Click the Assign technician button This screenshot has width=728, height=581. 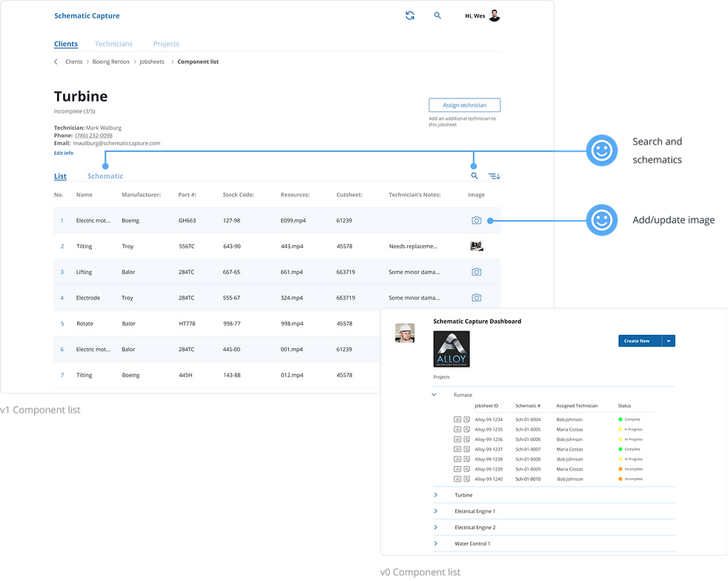click(464, 104)
